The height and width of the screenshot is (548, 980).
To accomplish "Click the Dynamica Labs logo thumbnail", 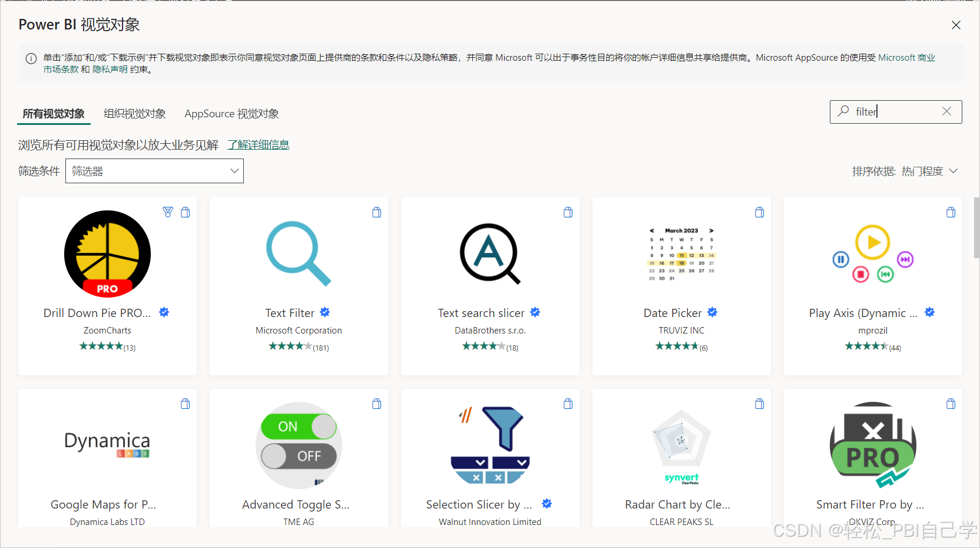I will click(107, 445).
